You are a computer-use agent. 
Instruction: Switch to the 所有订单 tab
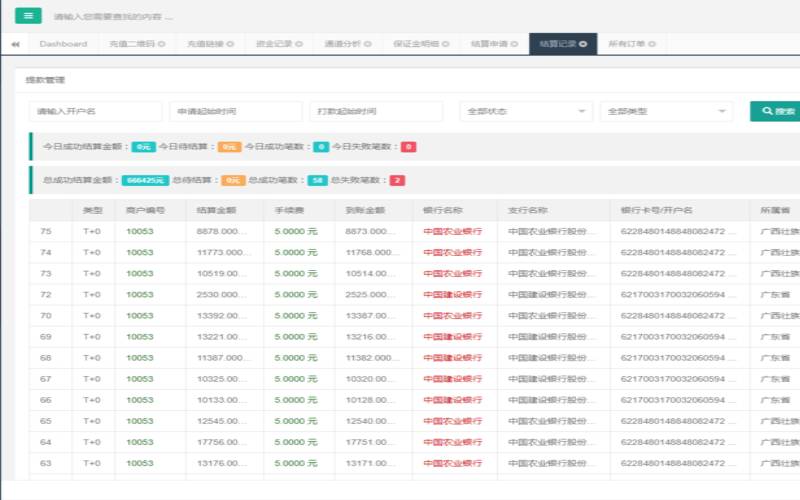(627, 44)
